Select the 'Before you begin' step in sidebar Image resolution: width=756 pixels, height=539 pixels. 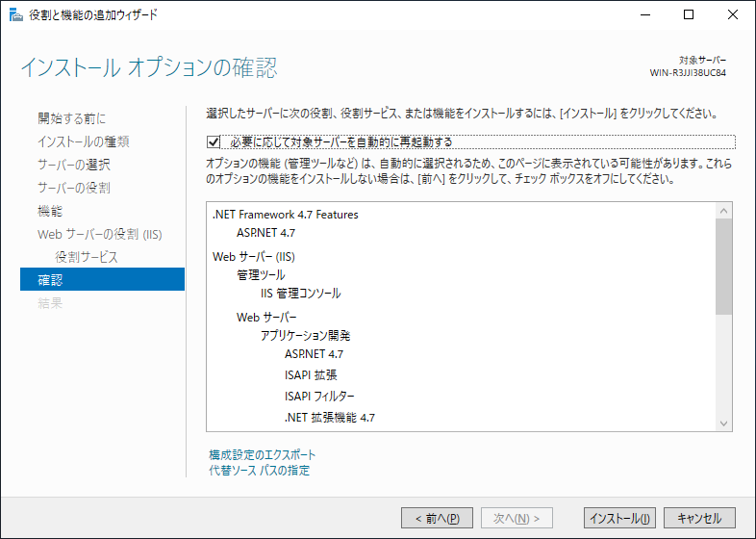pyautogui.click(x=72, y=118)
